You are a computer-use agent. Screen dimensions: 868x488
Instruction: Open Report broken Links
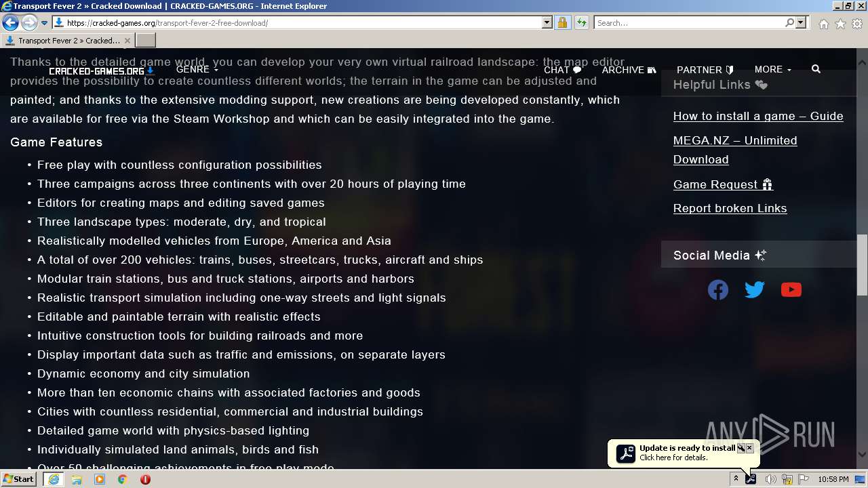(730, 208)
